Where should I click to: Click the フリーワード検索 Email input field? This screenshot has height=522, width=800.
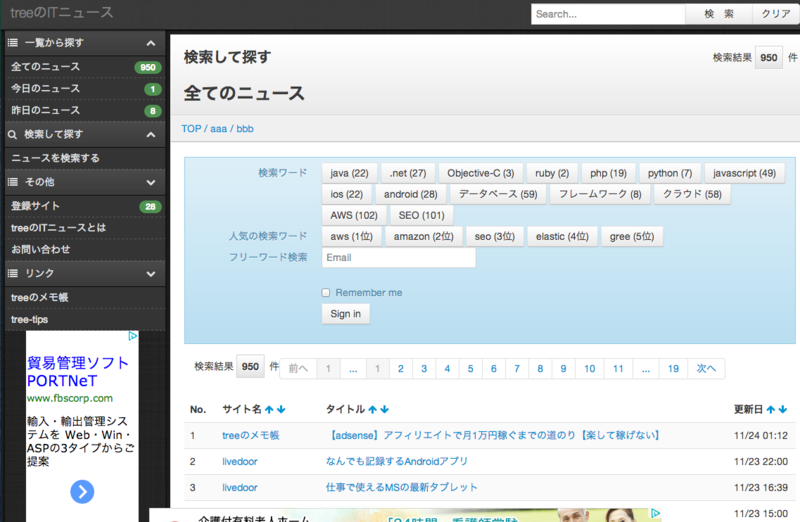398,258
